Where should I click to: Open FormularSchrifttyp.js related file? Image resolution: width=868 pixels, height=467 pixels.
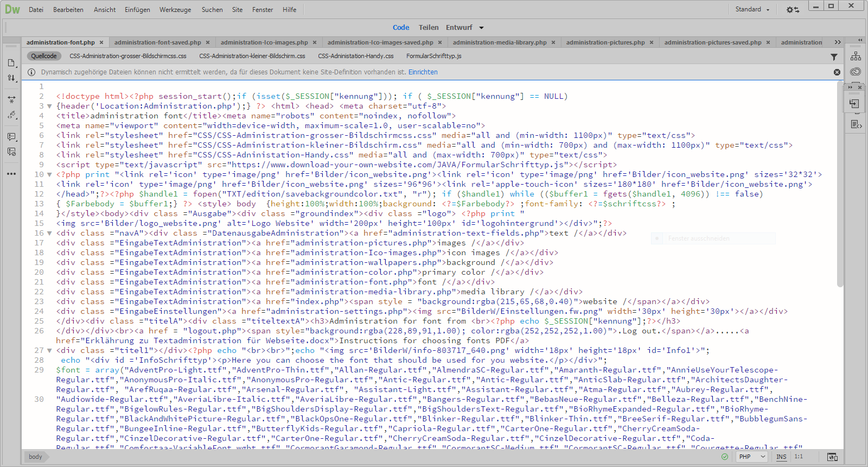click(x=434, y=56)
